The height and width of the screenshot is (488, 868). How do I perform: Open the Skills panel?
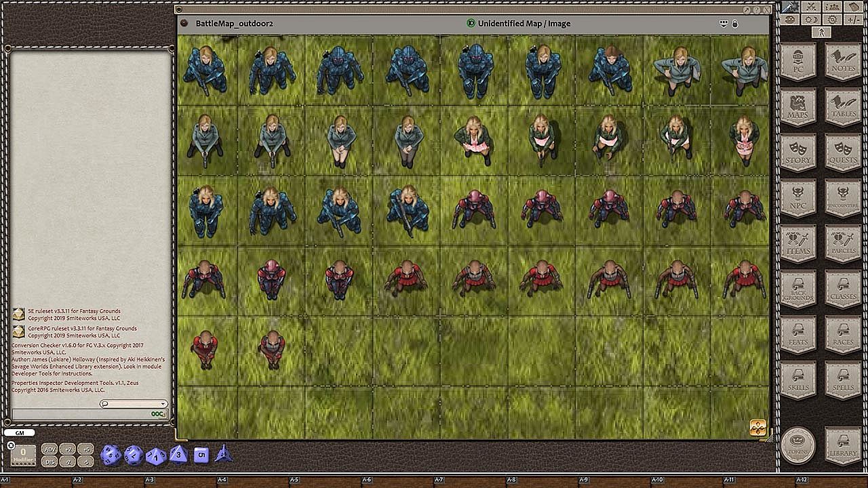coord(798,380)
